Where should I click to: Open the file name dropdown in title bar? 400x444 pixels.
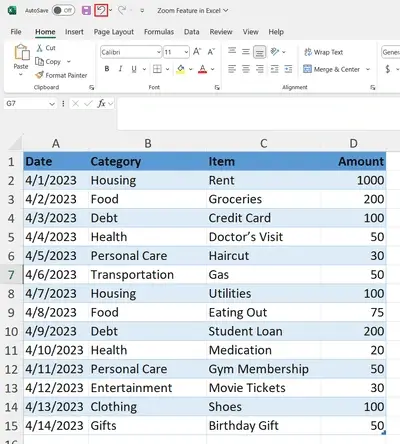[226, 11]
